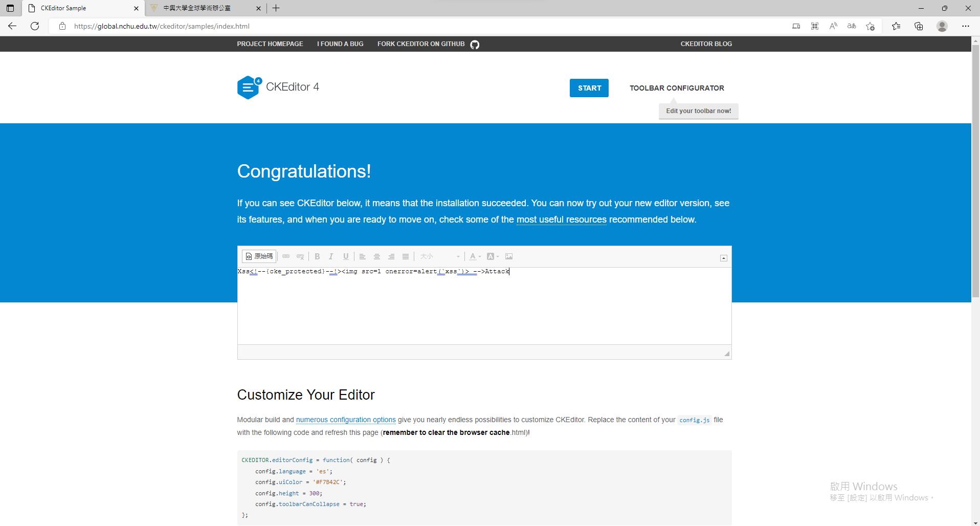The width and height of the screenshot is (980, 526).
Task: Toggle bold formatting in CKEditor
Action: [317, 256]
